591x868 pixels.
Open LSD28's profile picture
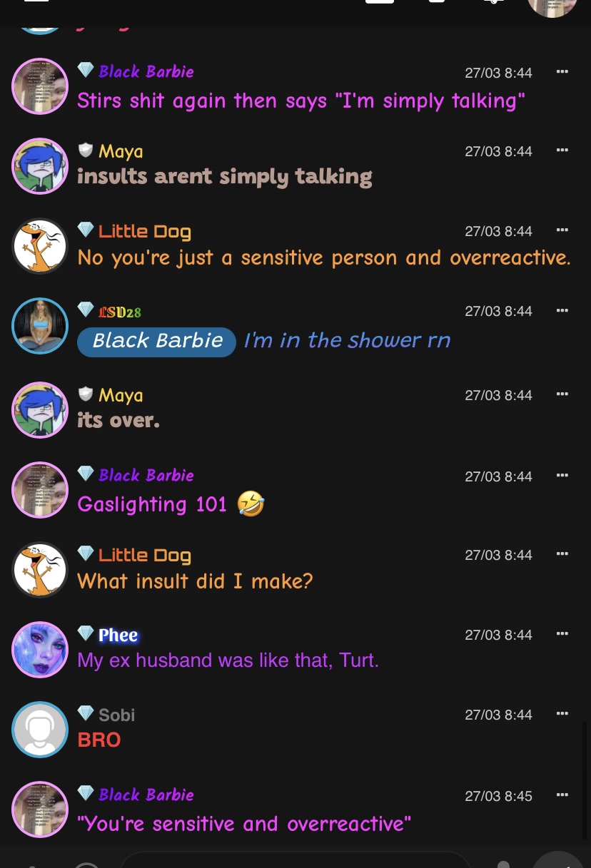pos(40,326)
